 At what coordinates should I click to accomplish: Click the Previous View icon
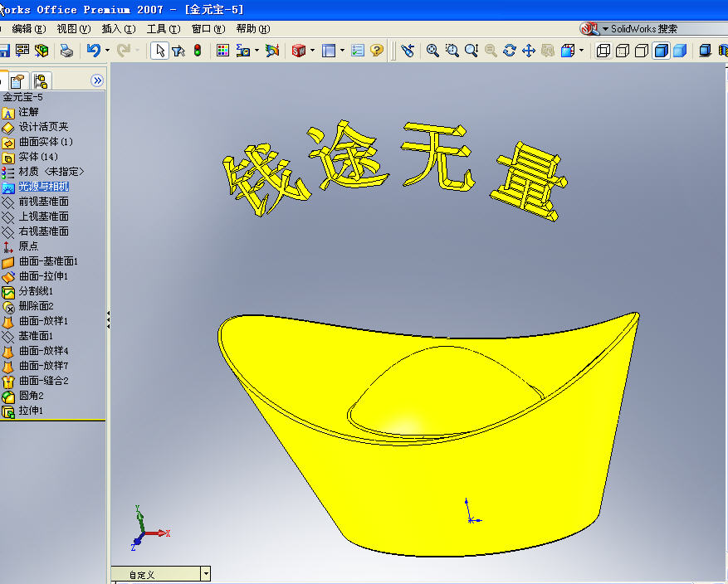click(x=408, y=50)
